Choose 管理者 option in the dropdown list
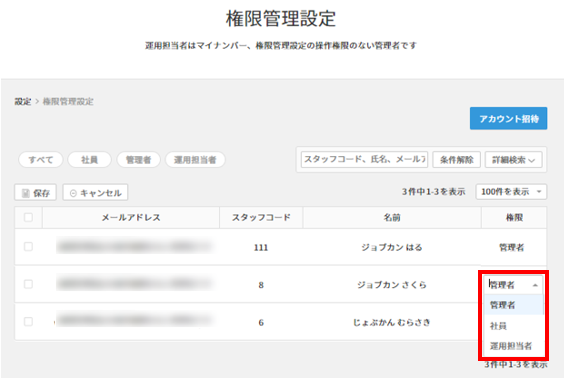Viewport: 565px width, 379px height. click(x=513, y=305)
